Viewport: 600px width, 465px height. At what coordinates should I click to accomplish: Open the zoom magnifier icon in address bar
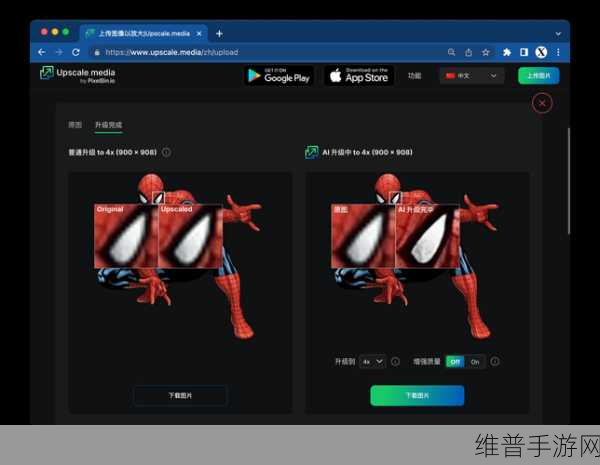(x=452, y=52)
